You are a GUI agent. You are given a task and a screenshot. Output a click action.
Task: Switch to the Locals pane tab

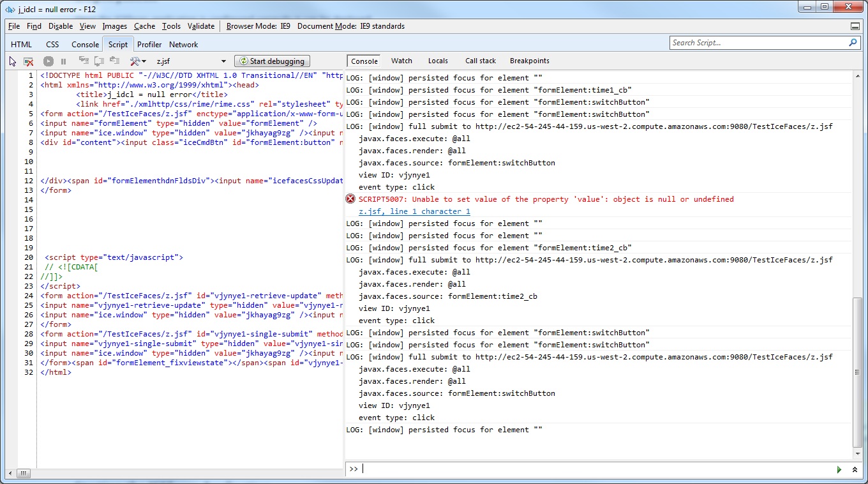coord(438,61)
